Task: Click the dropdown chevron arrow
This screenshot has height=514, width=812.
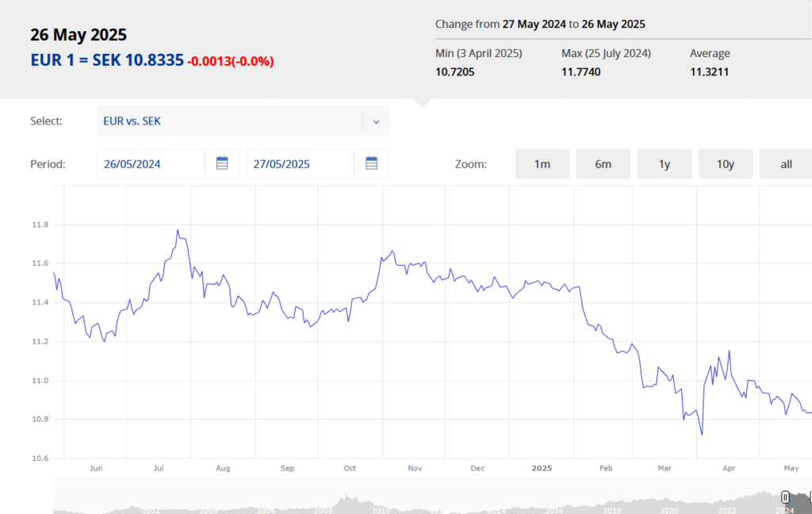Action: coord(377,122)
